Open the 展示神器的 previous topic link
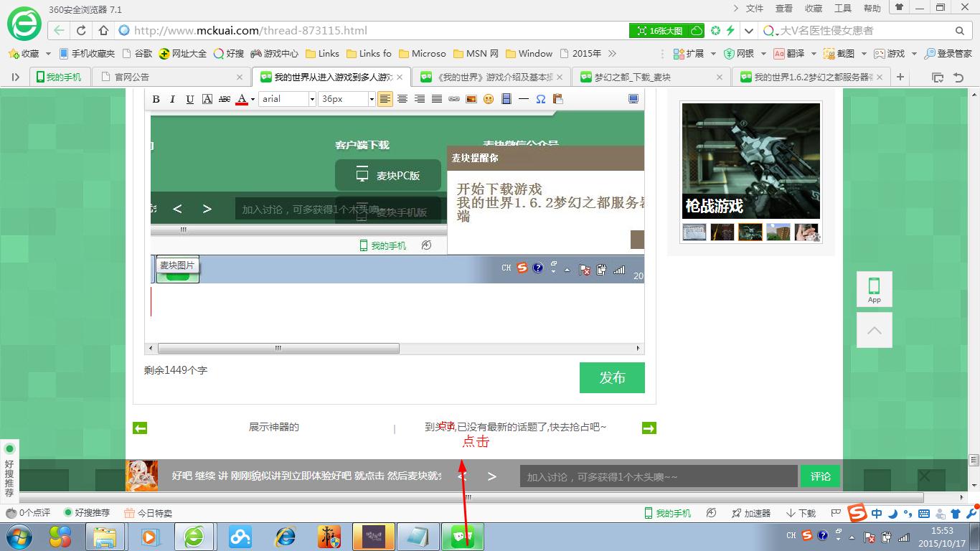 click(274, 427)
